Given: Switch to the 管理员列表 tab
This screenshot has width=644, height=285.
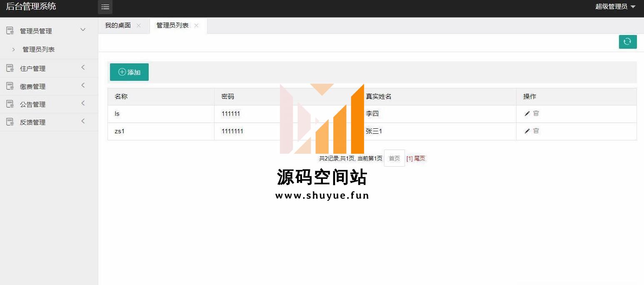Looking at the screenshot, I should pyautogui.click(x=172, y=25).
